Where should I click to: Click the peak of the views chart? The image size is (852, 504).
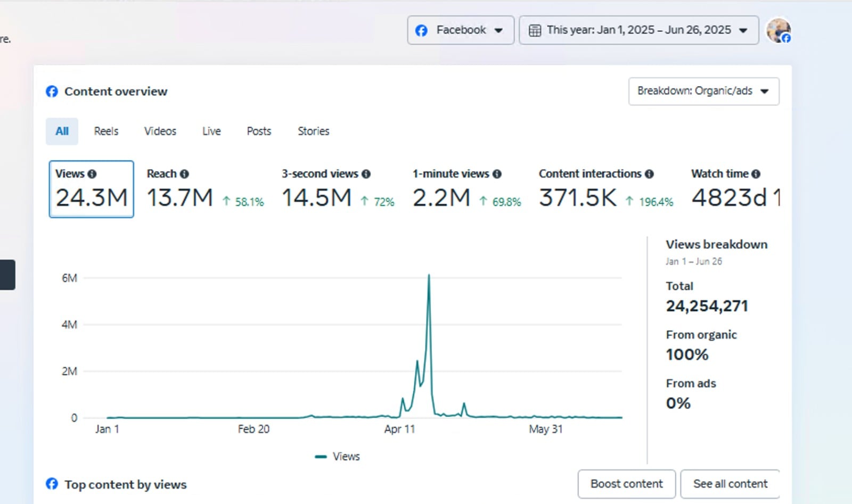[x=429, y=276]
